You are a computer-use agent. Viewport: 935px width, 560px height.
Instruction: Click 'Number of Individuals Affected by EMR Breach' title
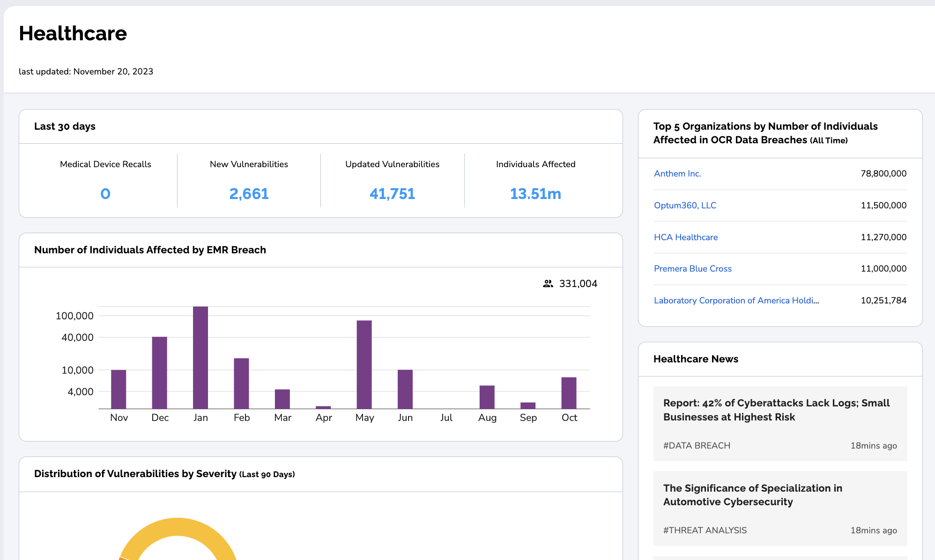point(150,250)
